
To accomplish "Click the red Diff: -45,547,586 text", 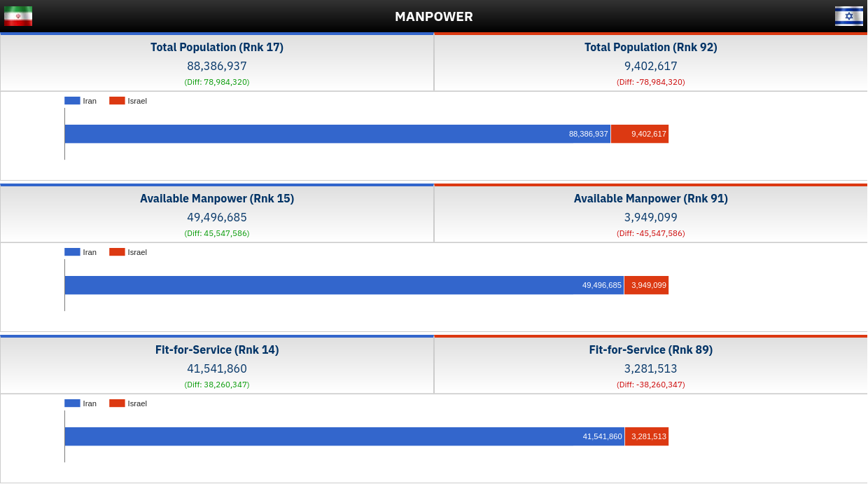I will click(x=651, y=233).
